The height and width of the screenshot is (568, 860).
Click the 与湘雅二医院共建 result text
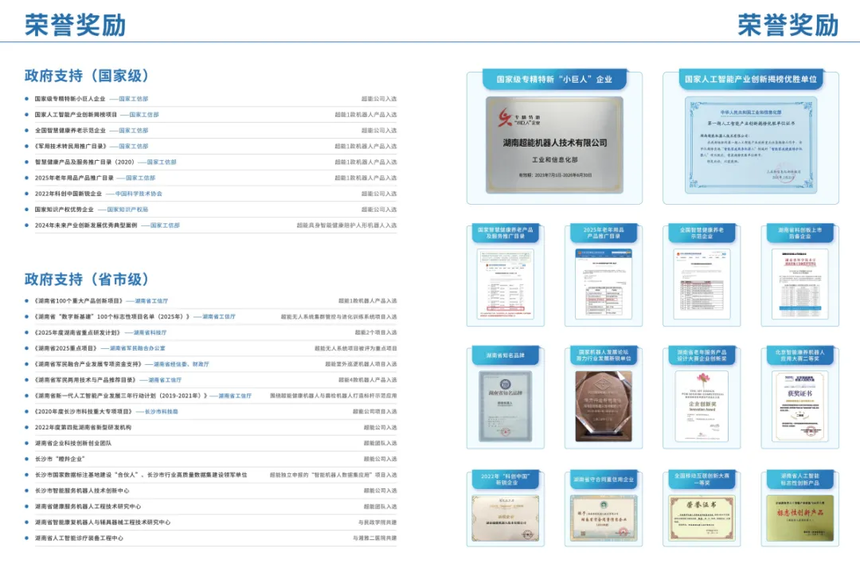pos(375,538)
